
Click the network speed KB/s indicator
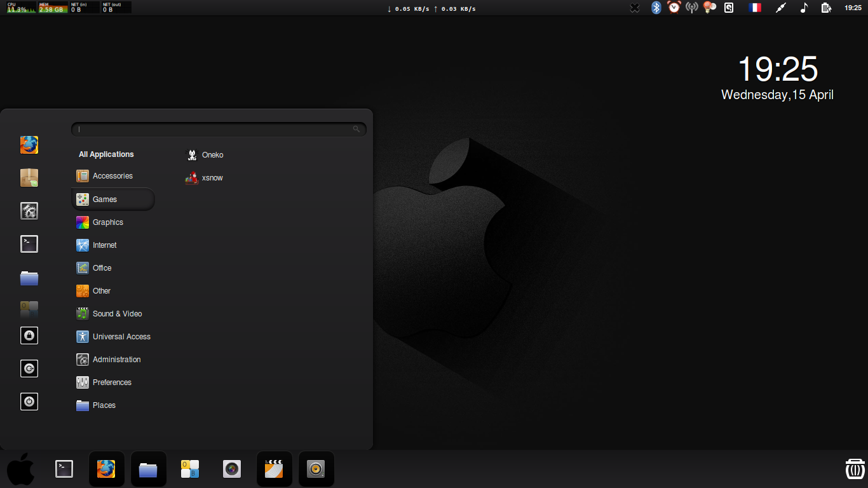coord(431,8)
